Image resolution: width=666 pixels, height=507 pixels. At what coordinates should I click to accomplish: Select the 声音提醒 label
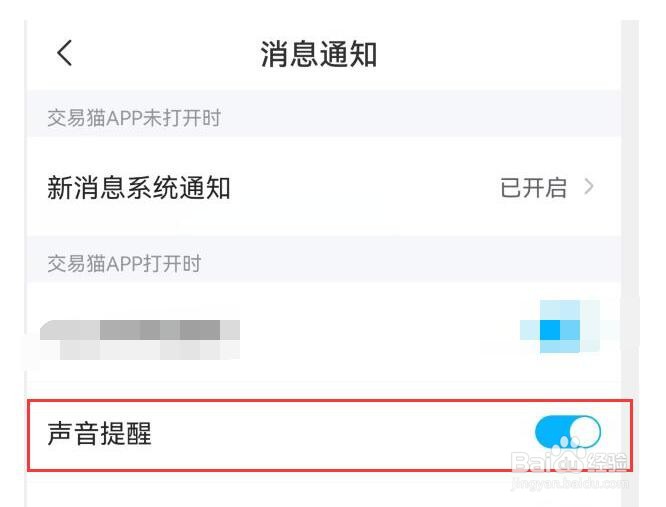(99, 434)
